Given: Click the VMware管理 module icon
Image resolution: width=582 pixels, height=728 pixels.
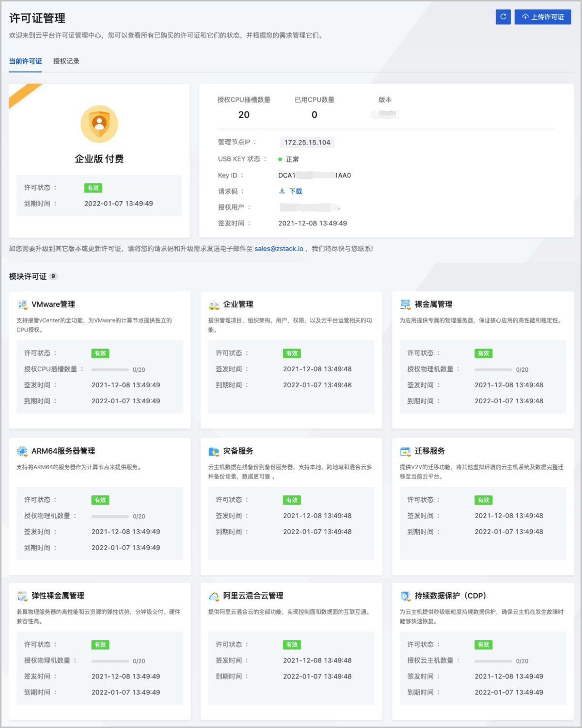Looking at the screenshot, I should pyautogui.click(x=22, y=305).
